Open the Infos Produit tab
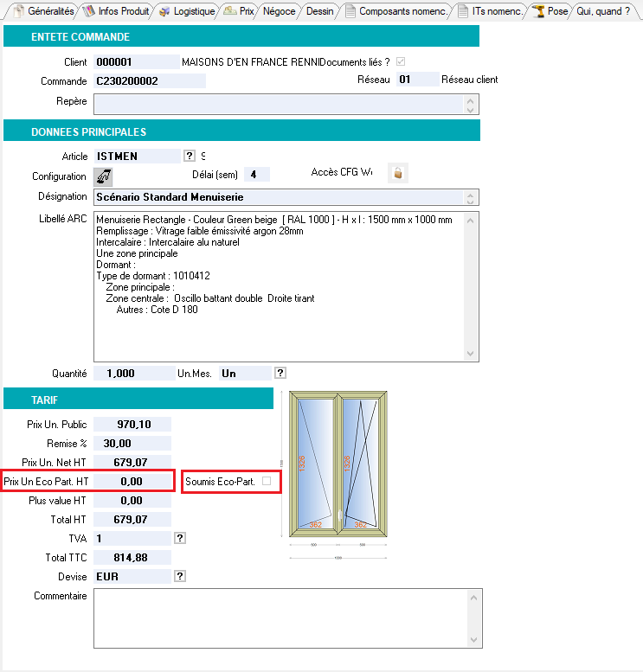Viewport: 643px width, 672px height. click(117, 11)
